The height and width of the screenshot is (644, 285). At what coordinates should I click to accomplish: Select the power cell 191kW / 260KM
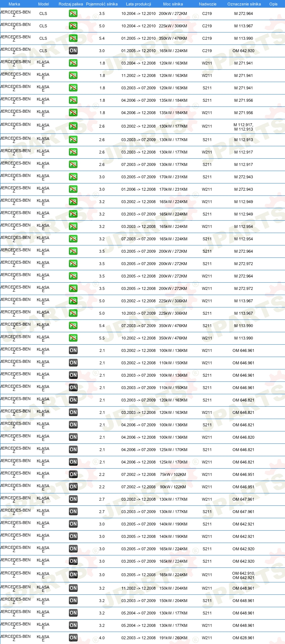[x=173, y=638]
